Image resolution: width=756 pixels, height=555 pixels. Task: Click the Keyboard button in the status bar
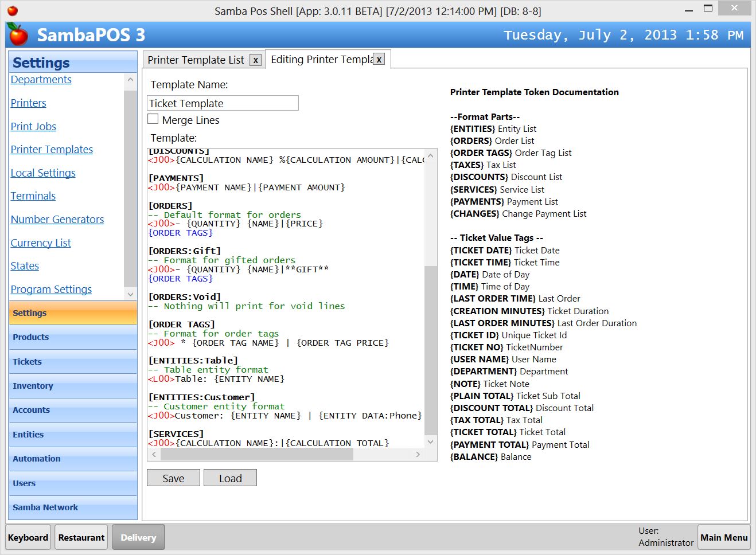click(x=28, y=537)
